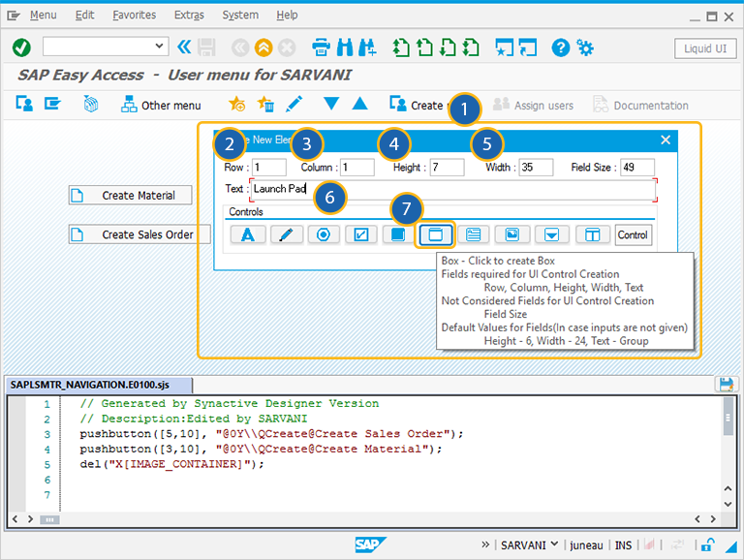This screenshot has height=560, width=744.
Task: Click the First Page icon
Action: pos(401,47)
